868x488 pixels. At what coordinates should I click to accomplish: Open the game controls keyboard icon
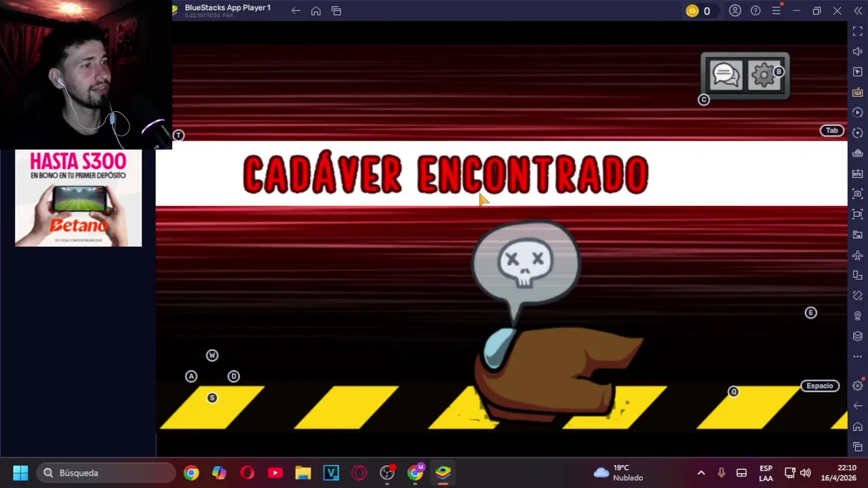(x=858, y=92)
